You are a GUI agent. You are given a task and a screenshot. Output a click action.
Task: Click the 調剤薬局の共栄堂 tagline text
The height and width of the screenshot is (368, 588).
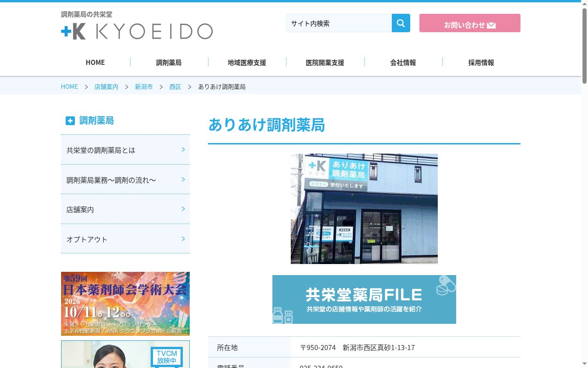(86, 14)
